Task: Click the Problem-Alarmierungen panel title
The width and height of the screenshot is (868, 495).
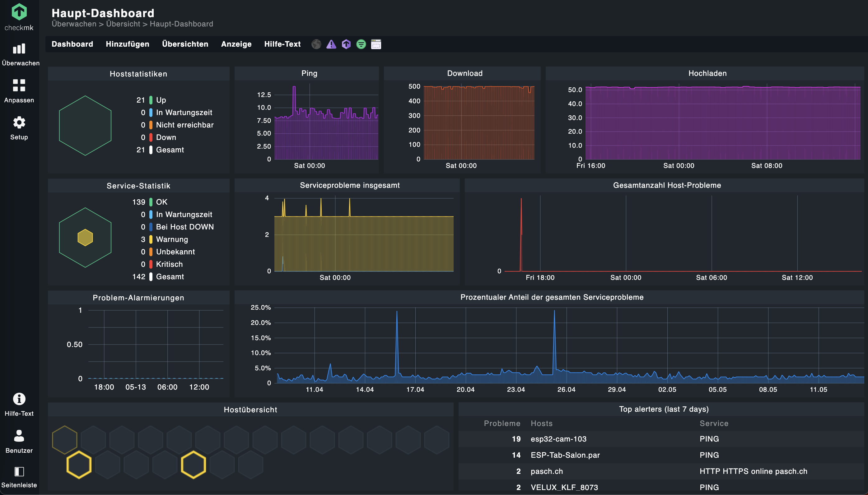Action: pos(138,298)
